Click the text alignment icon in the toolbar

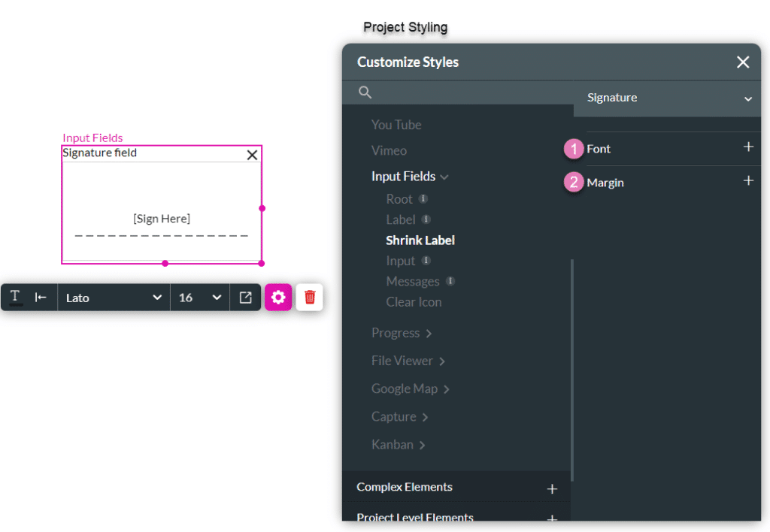(42, 297)
